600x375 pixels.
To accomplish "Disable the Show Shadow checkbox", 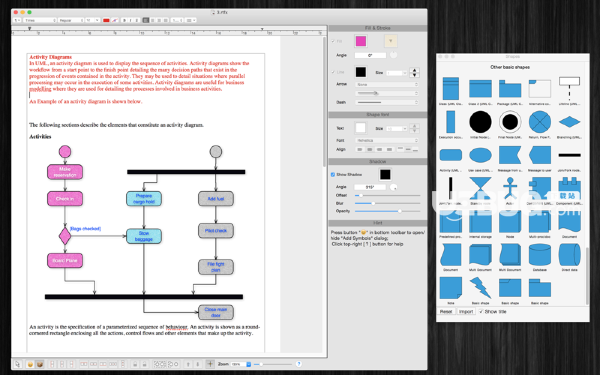I will 333,174.
